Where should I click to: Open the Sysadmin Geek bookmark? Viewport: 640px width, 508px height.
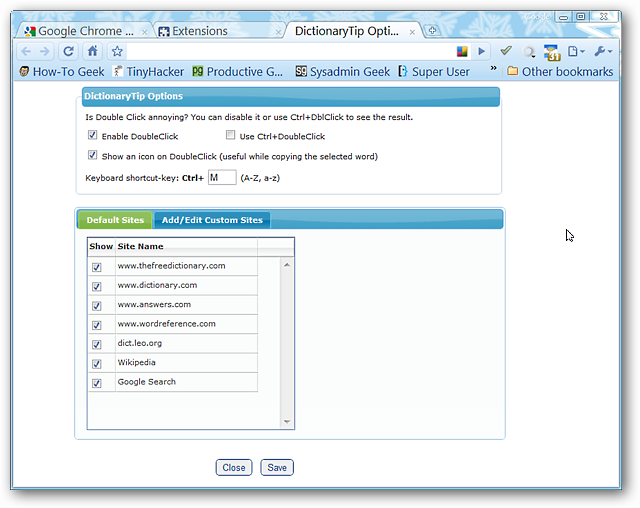342,72
